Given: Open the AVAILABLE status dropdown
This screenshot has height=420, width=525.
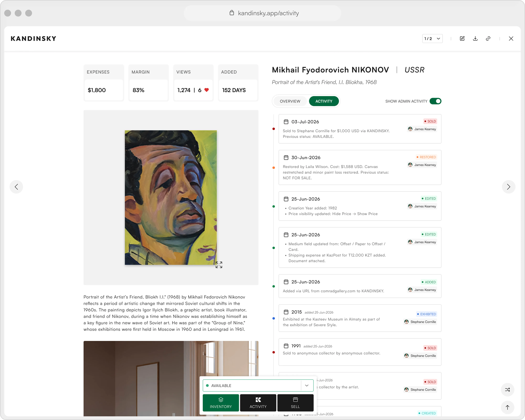Looking at the screenshot, I should point(258,385).
